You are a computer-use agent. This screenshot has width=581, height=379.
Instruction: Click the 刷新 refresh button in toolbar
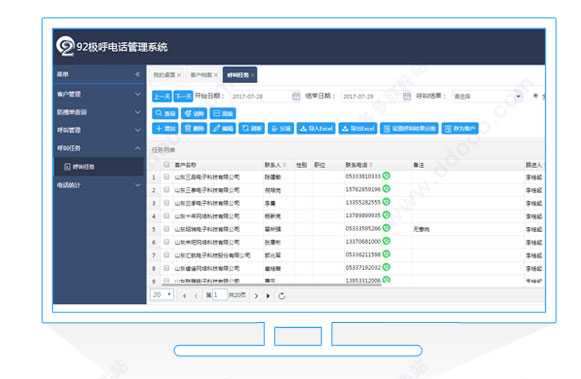coord(252,129)
